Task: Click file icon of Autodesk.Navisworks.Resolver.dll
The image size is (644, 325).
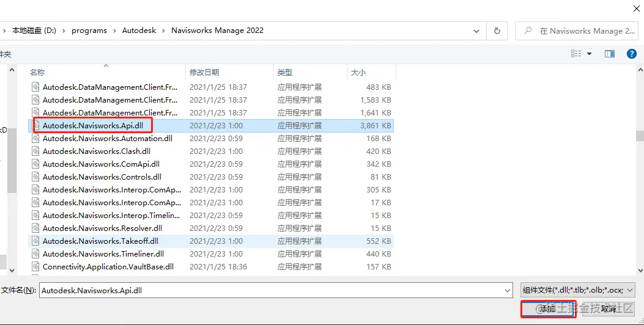Action: [36, 228]
